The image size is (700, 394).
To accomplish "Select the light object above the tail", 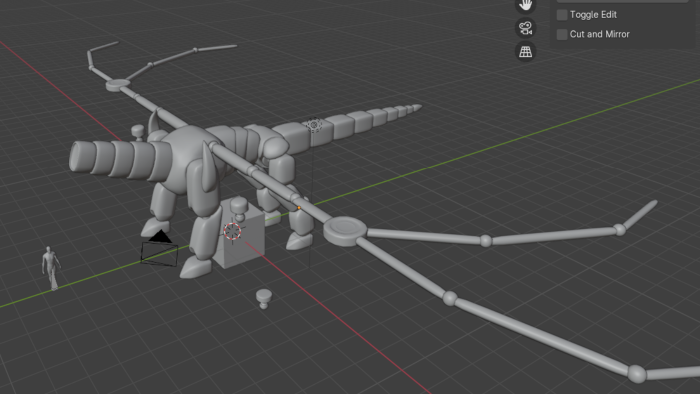I will [x=314, y=125].
